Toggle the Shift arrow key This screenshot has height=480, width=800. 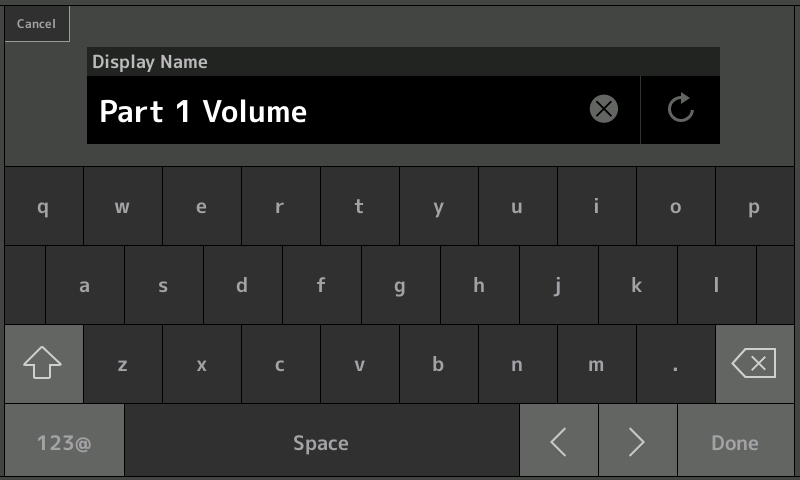43,365
